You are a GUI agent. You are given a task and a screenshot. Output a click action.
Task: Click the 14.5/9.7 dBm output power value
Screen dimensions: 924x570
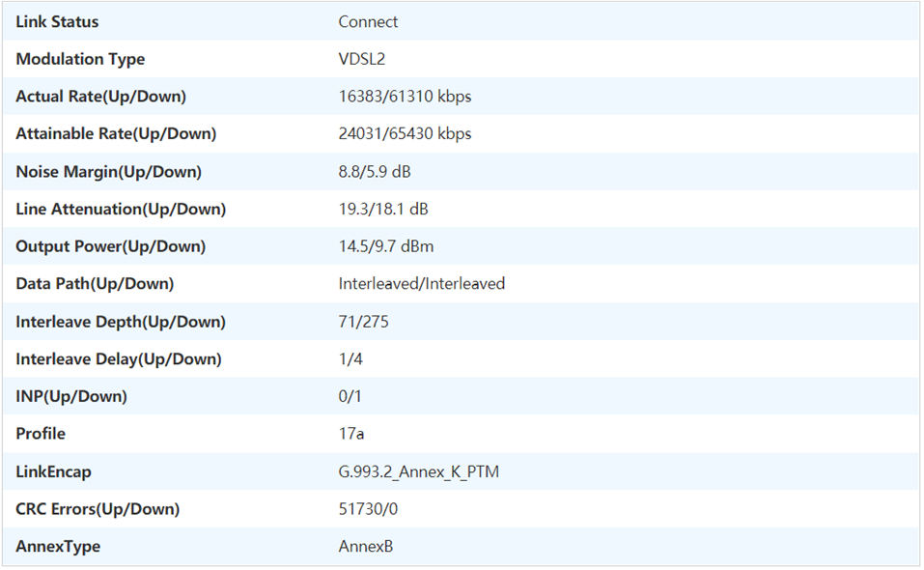(x=385, y=246)
